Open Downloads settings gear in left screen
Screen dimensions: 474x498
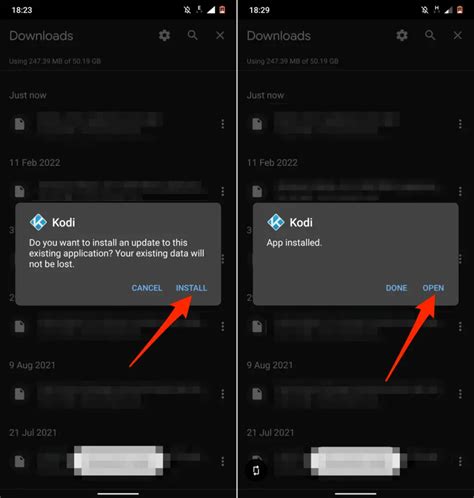(x=164, y=35)
